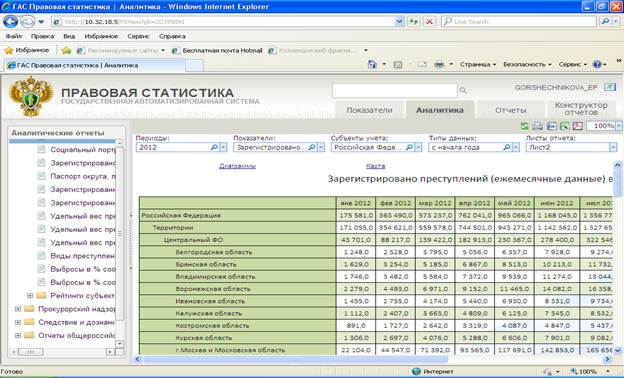The height and width of the screenshot is (378, 624).
Task: Click the Read mail icon in the command bar
Action: pos(422,64)
